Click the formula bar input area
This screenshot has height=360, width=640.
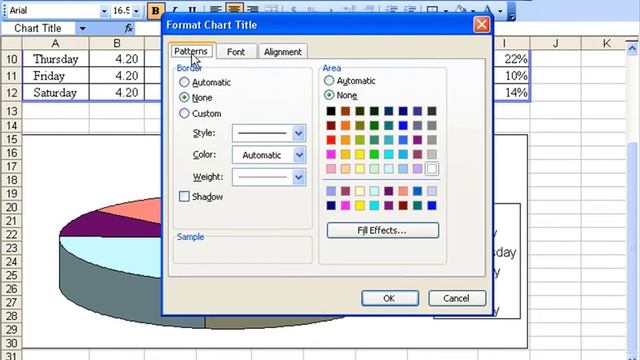coord(149,28)
